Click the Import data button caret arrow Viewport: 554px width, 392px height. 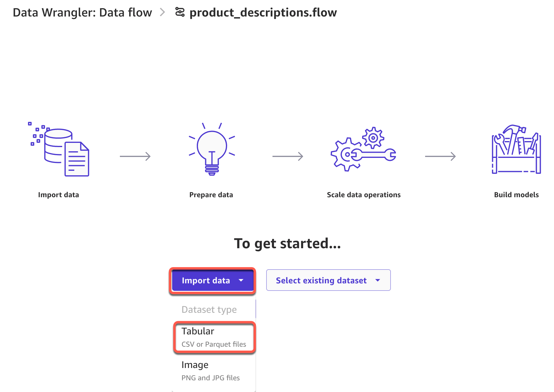(x=241, y=280)
